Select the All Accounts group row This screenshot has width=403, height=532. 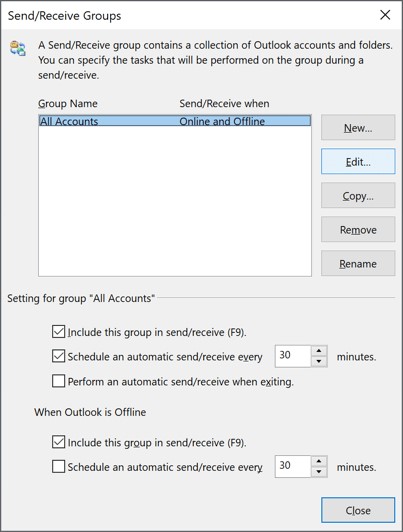(175, 121)
